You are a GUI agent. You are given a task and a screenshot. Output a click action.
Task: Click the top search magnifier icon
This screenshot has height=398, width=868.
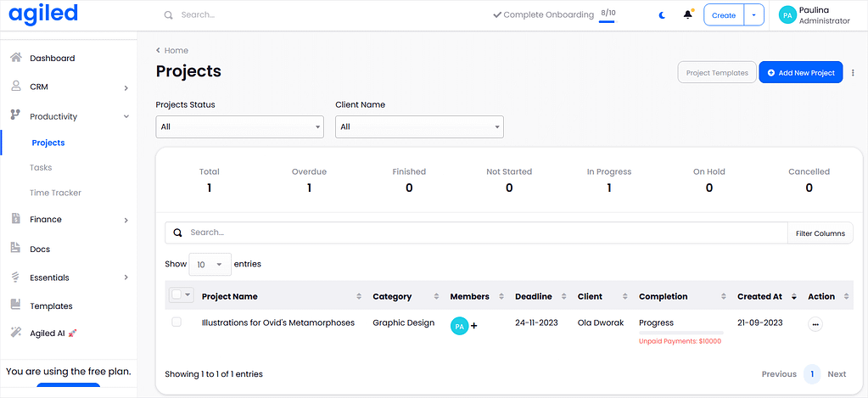(x=169, y=15)
